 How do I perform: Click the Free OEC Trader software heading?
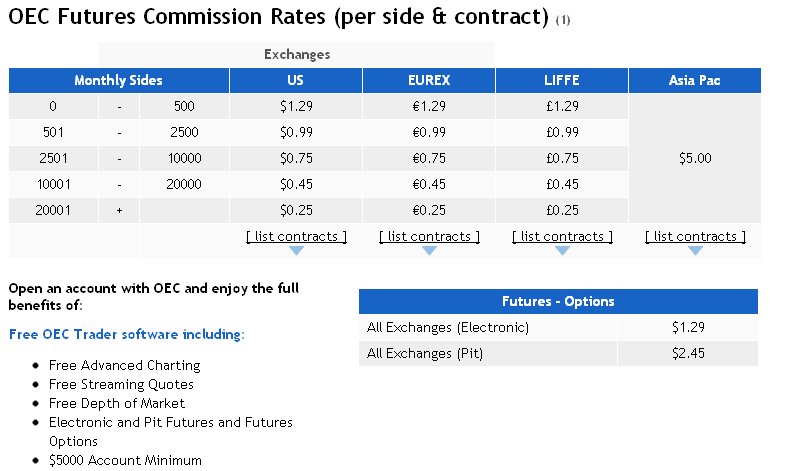point(127,335)
